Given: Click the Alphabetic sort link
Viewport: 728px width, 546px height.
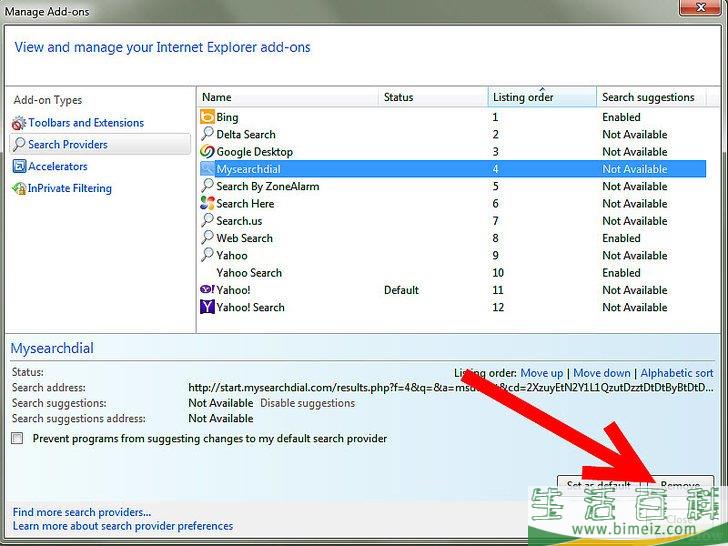Looking at the screenshot, I should click(x=677, y=373).
